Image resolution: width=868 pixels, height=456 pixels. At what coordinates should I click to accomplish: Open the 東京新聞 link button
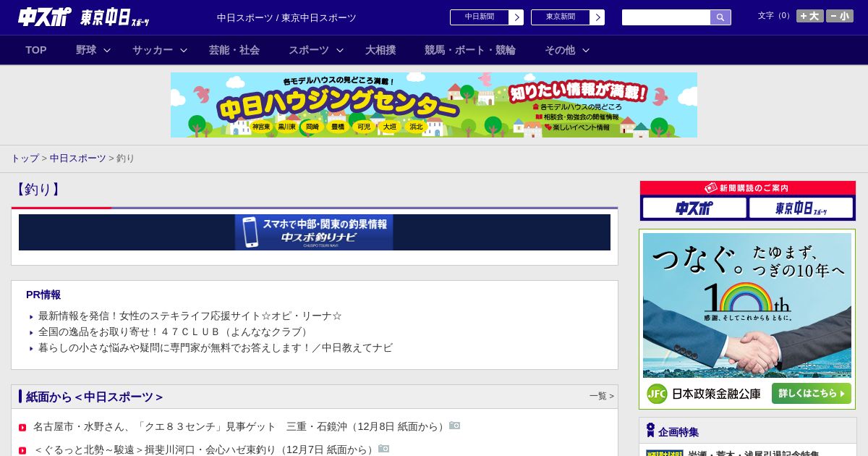coord(567,17)
